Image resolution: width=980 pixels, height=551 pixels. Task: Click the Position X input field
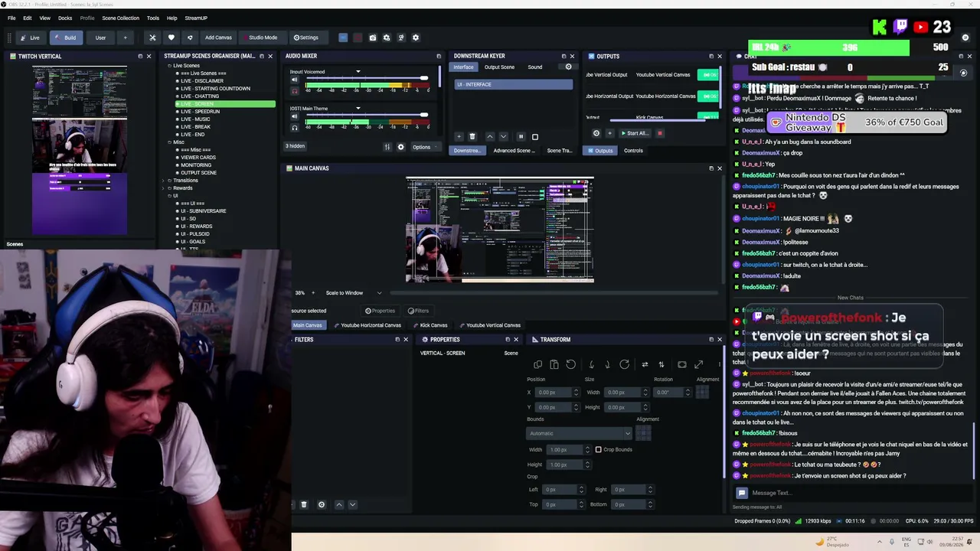(557, 393)
